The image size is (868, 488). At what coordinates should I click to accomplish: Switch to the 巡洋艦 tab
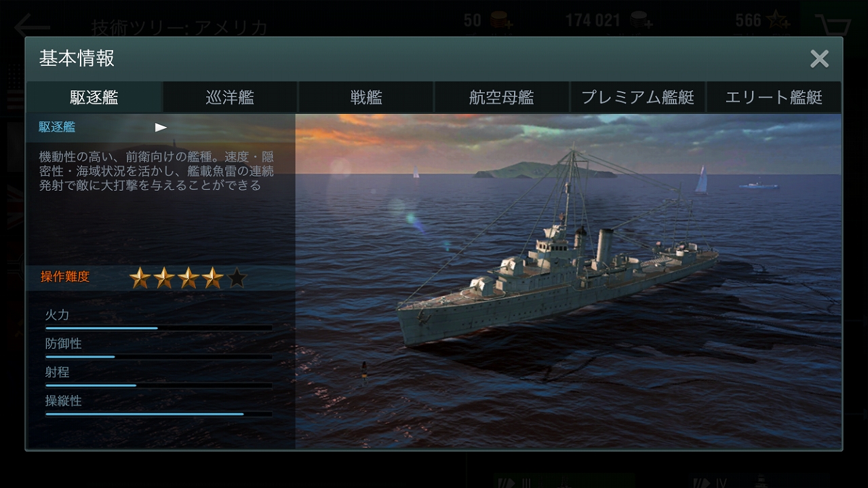230,97
